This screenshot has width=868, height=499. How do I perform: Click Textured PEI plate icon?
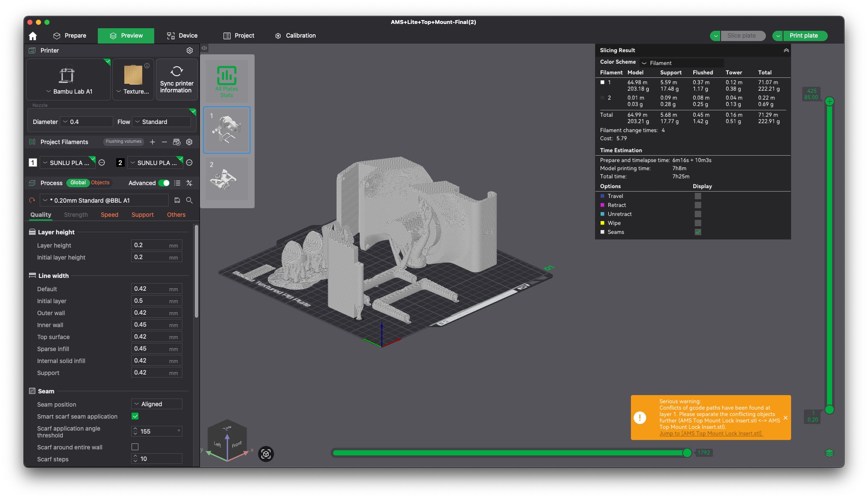pos(133,75)
